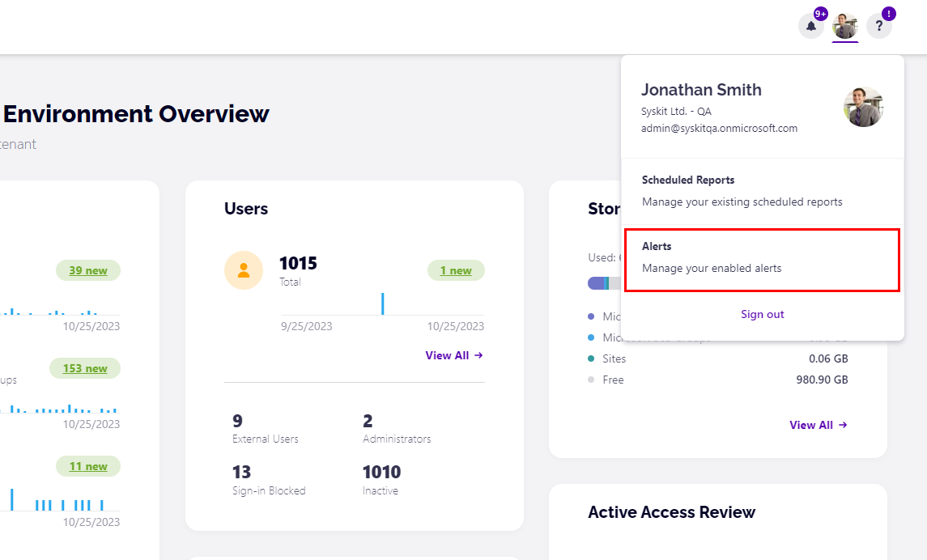
Task: Click the 13 Sign-in Blocked stat
Action: [x=268, y=480]
